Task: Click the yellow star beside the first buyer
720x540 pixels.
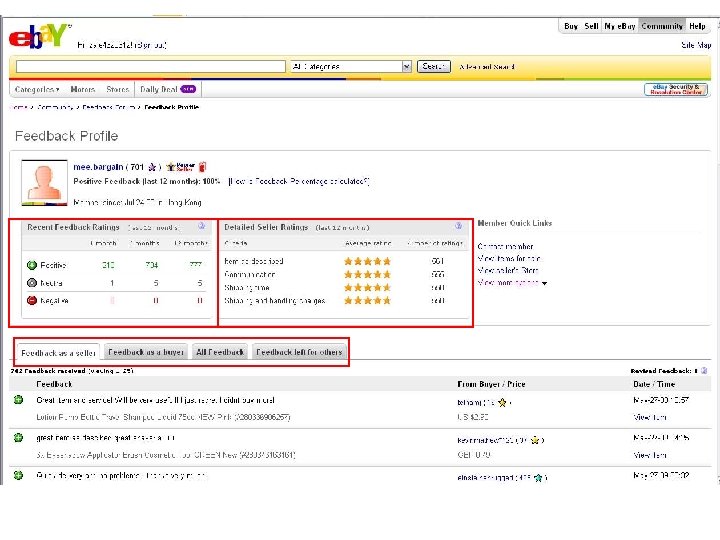Action: [502, 403]
